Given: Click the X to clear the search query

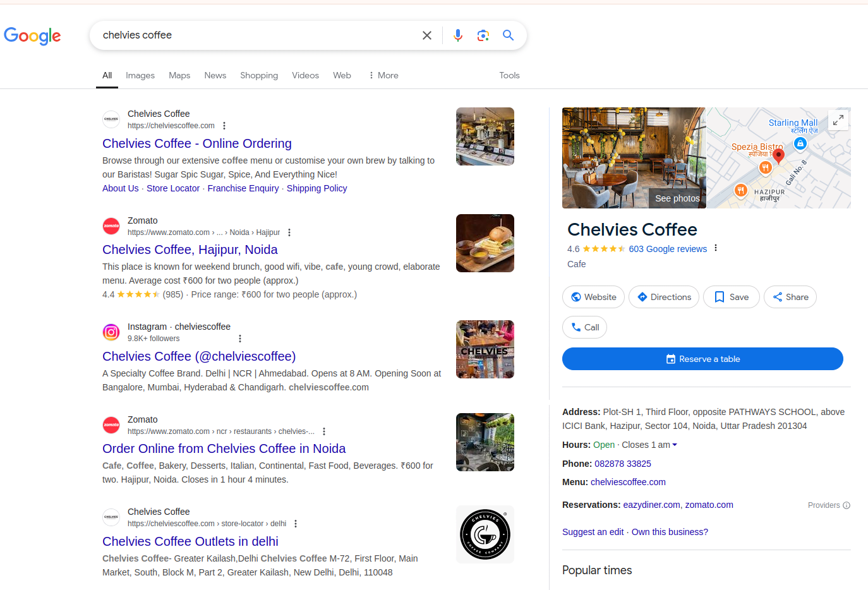Looking at the screenshot, I should point(426,35).
